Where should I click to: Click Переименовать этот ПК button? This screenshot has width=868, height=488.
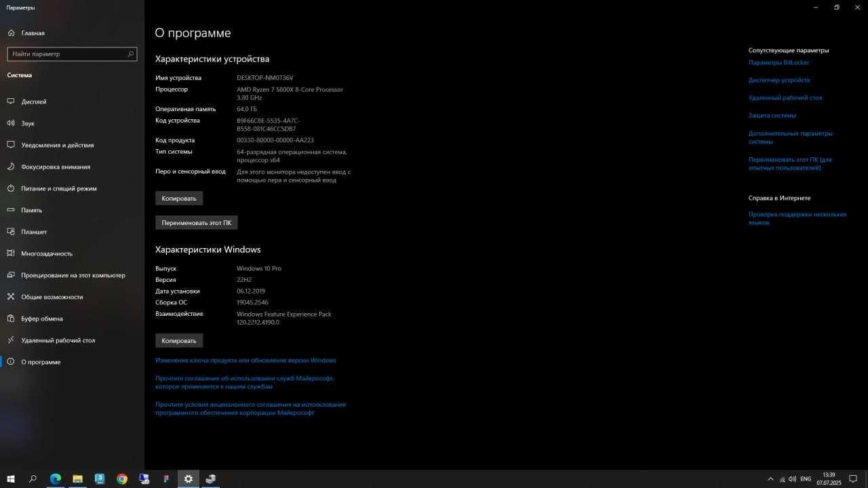(x=197, y=222)
